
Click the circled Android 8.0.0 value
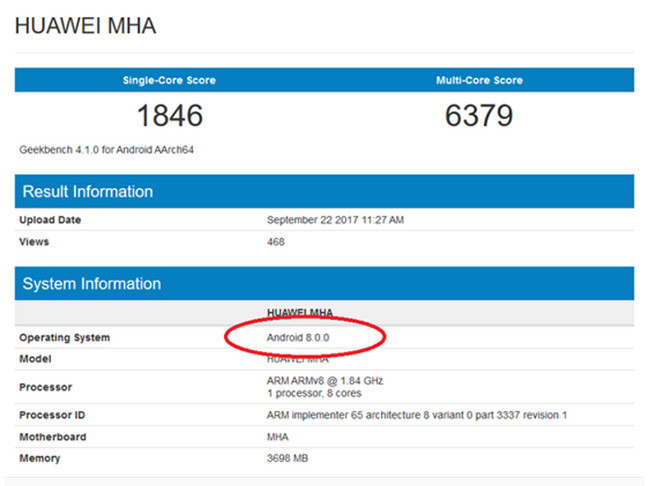pos(298,338)
